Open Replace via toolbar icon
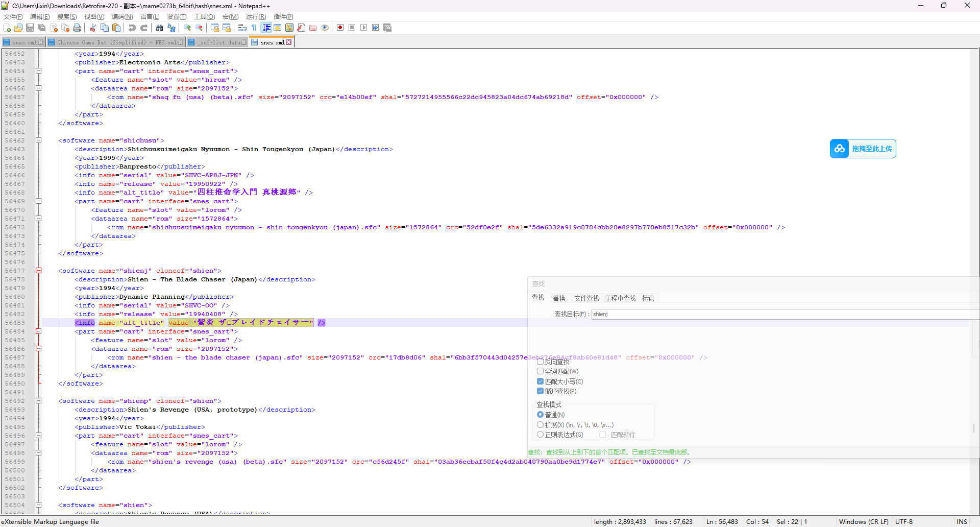 (x=171, y=28)
